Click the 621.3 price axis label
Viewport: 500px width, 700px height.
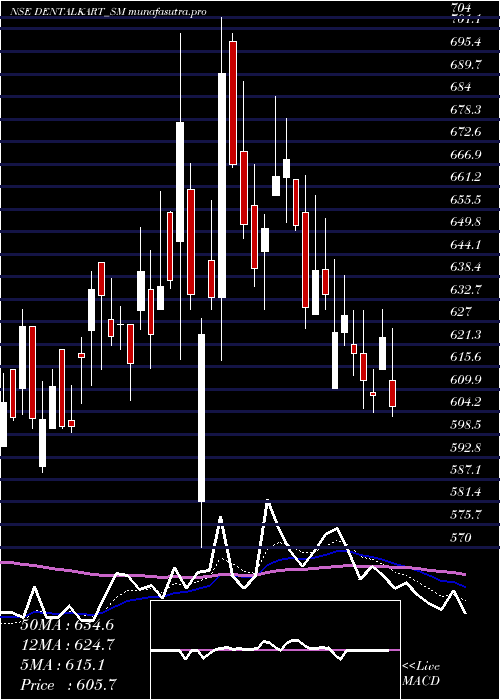466,334
